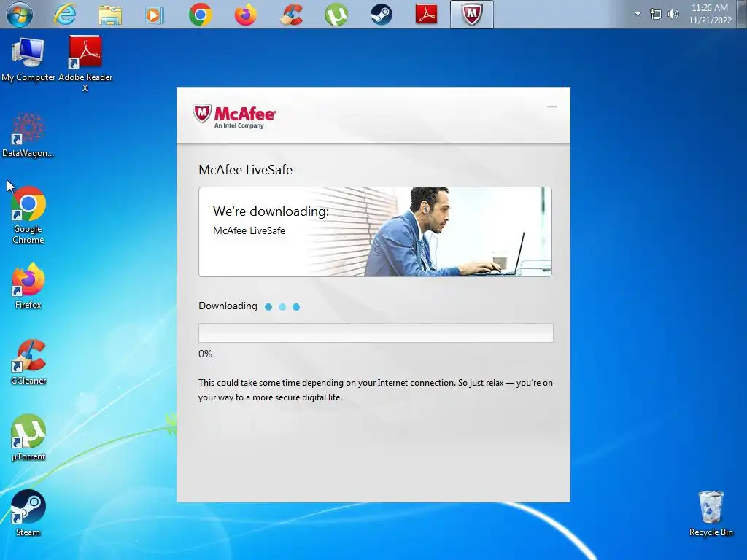The width and height of the screenshot is (747, 560).
Task: Open Steam from the taskbar
Action: 382,15
